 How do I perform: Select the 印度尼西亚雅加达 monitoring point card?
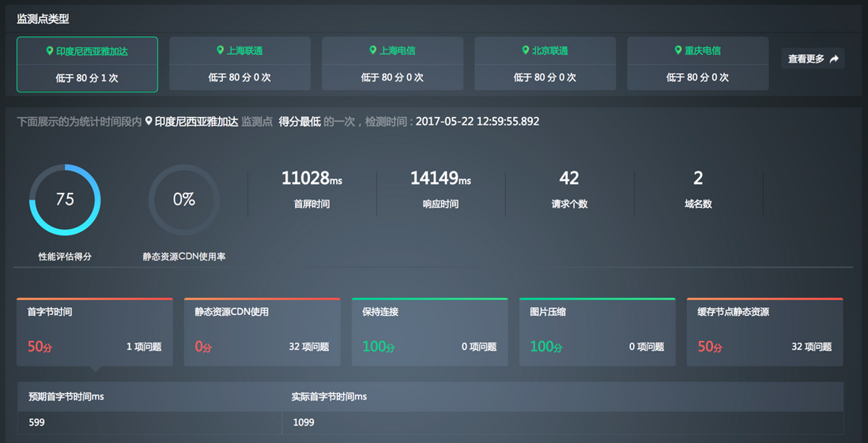[88, 64]
